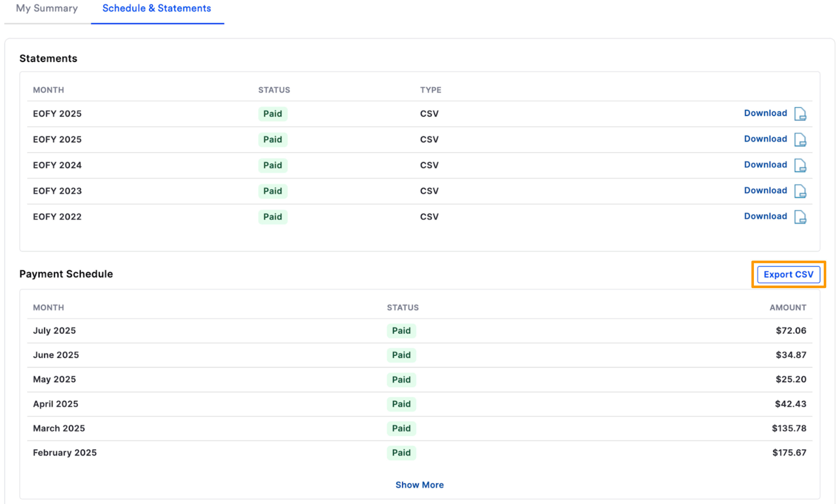
Task: Click the AMOUNT column header
Action: coord(788,308)
